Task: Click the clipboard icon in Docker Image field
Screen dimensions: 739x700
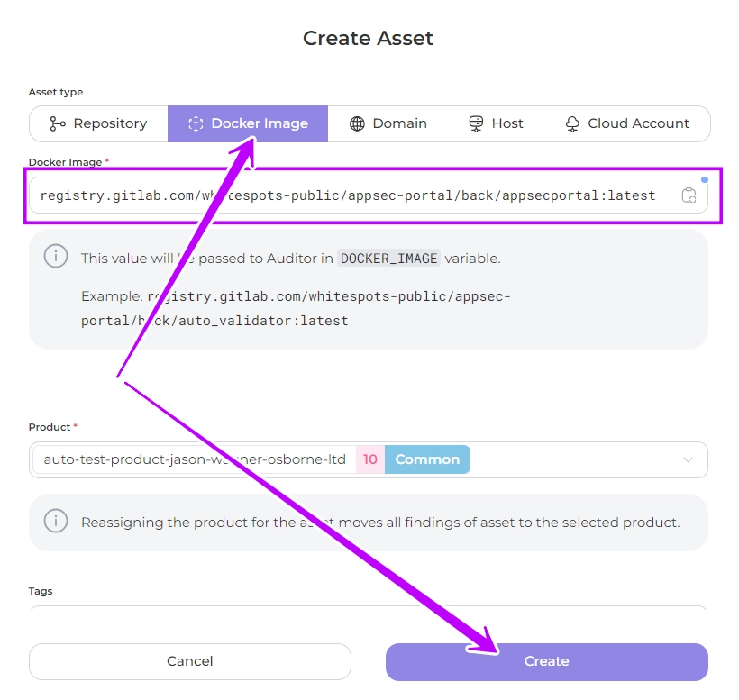Action: point(689,195)
